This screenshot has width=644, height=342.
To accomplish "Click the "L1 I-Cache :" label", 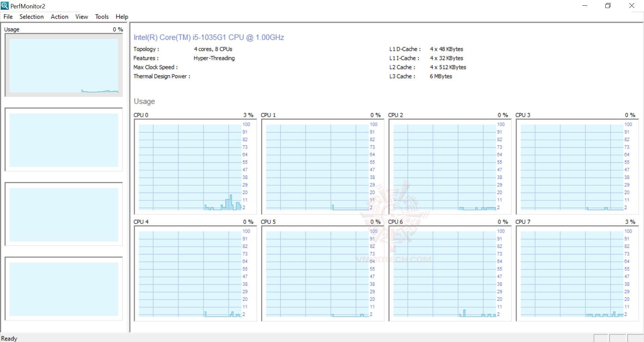I will click(404, 58).
